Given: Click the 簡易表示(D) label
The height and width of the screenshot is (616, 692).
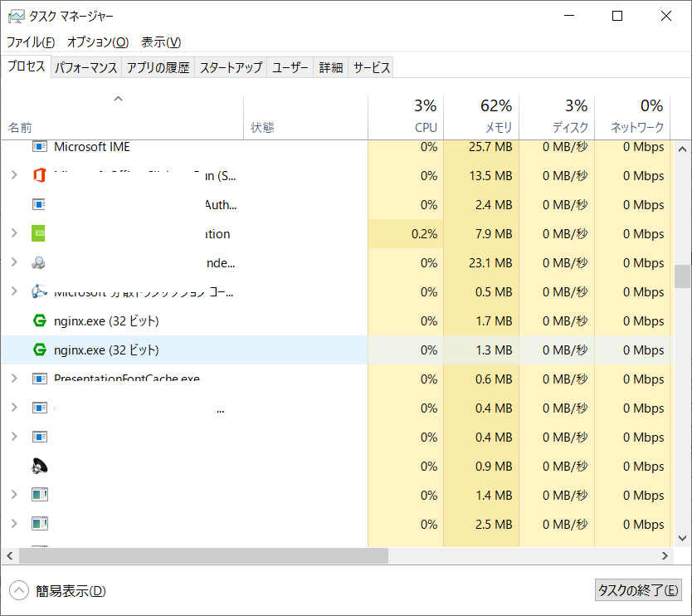Looking at the screenshot, I should (x=71, y=591).
